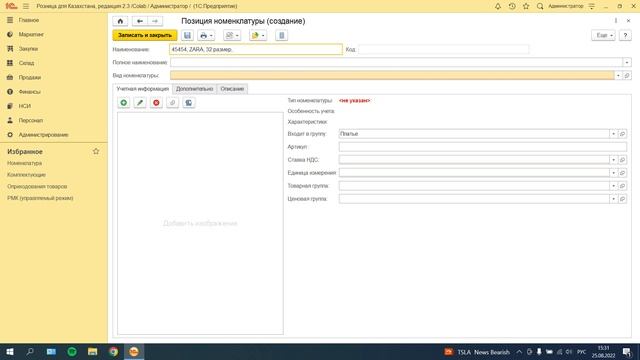This screenshot has width=640, height=360.
Task: Open favorites star icon in title bar
Action: pos(526,6)
